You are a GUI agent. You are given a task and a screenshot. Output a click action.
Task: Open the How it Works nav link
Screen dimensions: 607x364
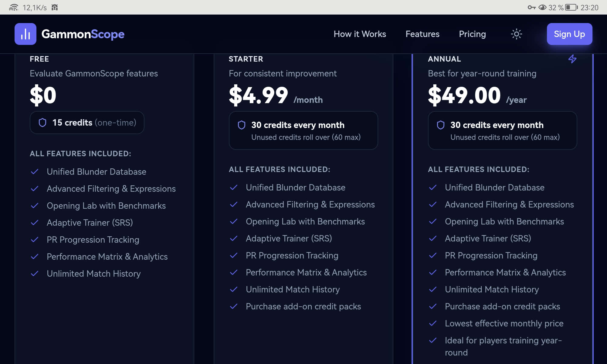coord(360,34)
